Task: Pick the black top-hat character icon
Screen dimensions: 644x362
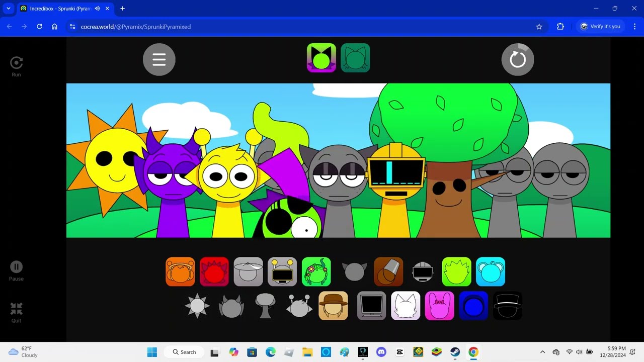Action: point(508,306)
